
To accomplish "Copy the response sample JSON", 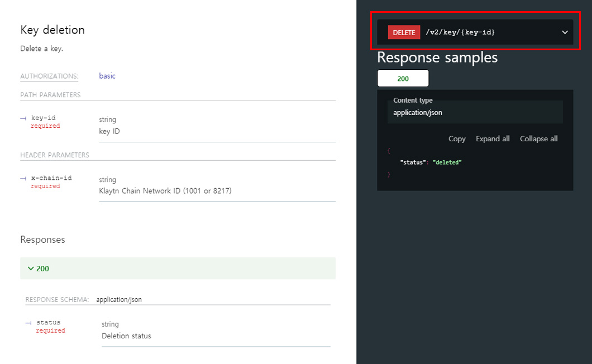I will point(457,138).
